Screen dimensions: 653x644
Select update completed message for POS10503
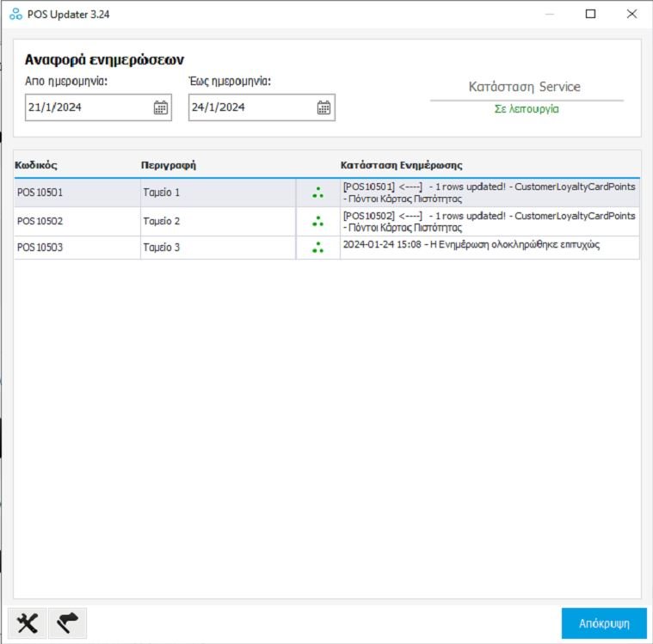[471, 245]
